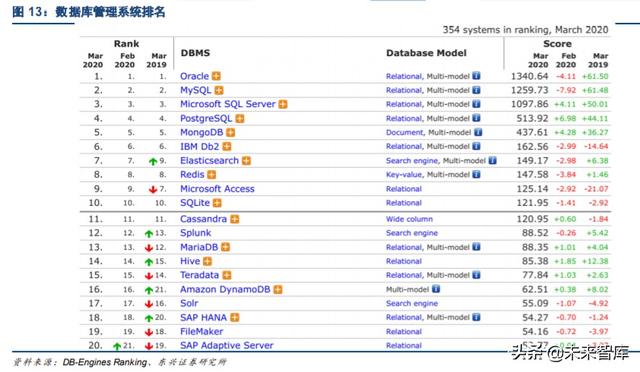Open the Hive link
This screenshot has width=640, height=372.
pyautogui.click(x=190, y=261)
